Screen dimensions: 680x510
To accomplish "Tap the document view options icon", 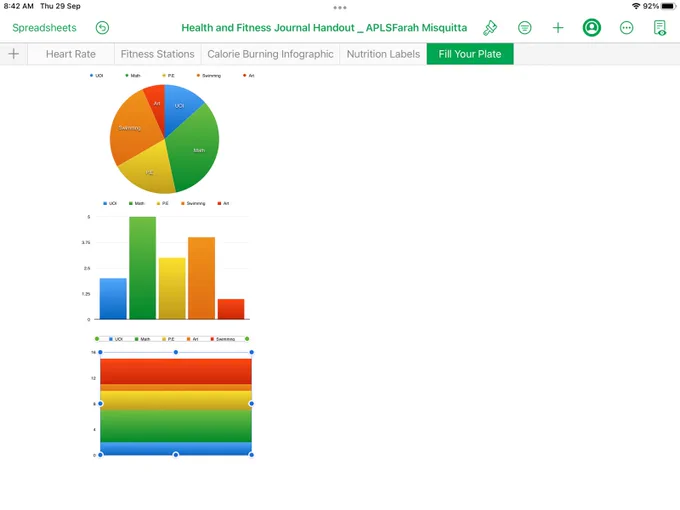I will (660, 28).
